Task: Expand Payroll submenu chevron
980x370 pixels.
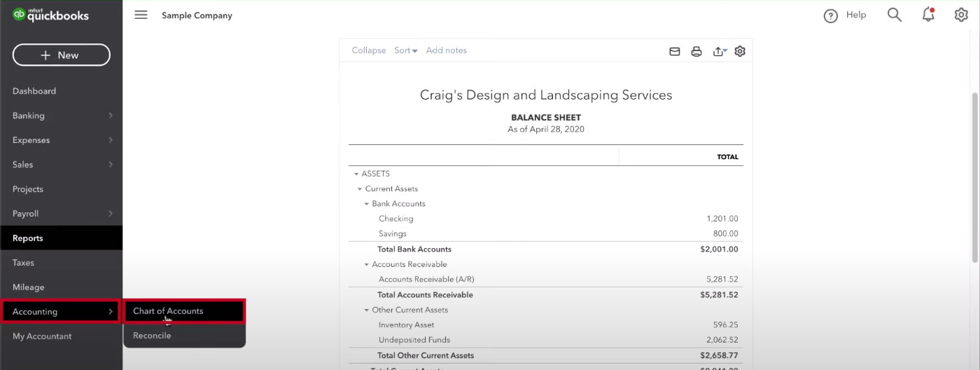Action: [x=111, y=214]
